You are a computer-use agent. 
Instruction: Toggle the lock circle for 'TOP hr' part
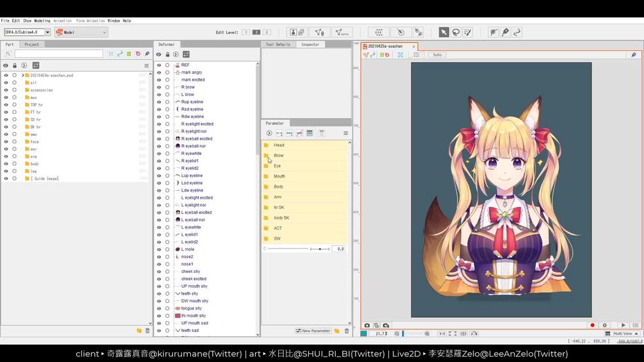click(x=14, y=104)
